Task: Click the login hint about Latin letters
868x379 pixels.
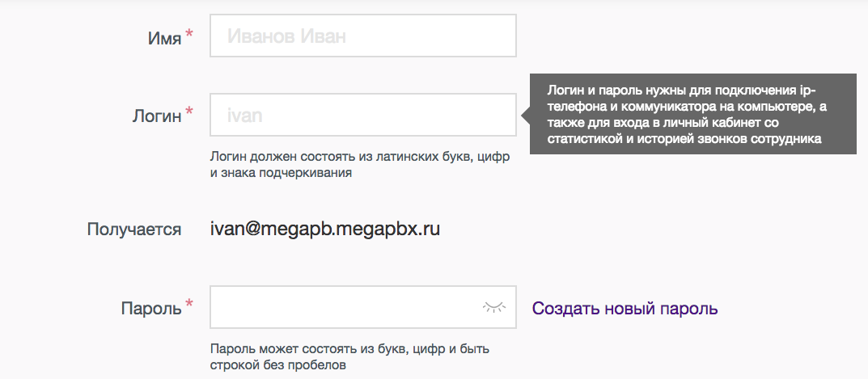Action: (x=359, y=165)
